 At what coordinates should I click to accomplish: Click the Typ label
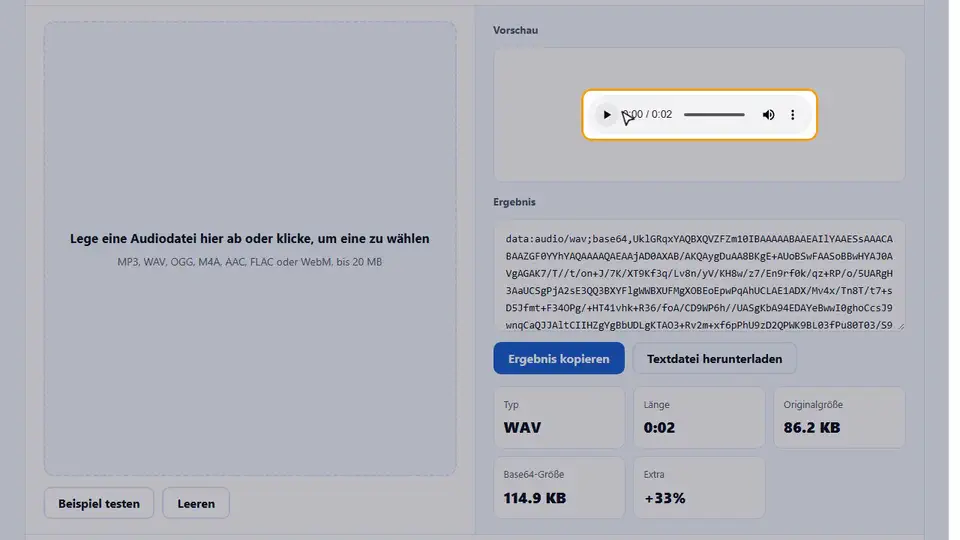click(x=511, y=405)
